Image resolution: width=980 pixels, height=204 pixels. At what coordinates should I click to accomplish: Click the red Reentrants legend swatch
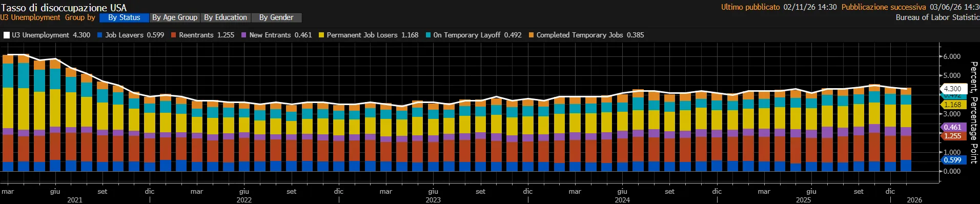point(174,35)
